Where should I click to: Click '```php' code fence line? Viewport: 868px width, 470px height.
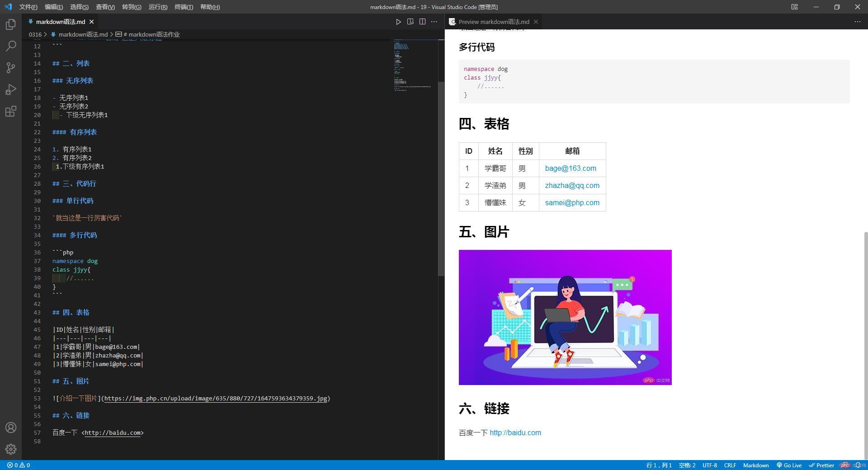coord(63,252)
